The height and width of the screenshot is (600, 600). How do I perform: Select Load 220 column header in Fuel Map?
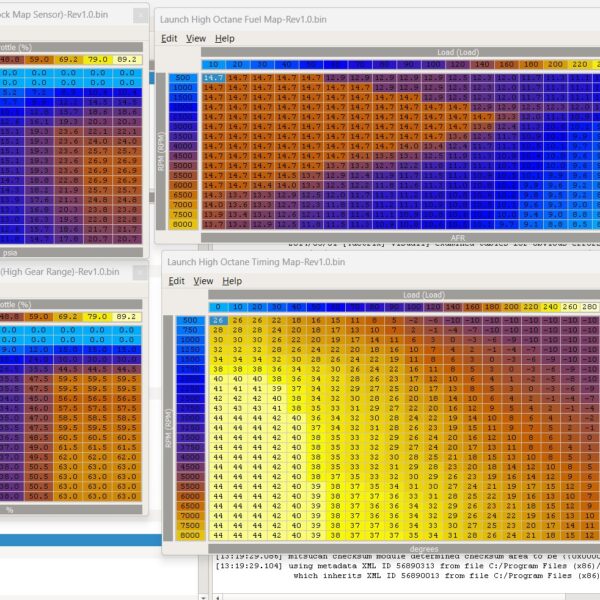(580, 65)
